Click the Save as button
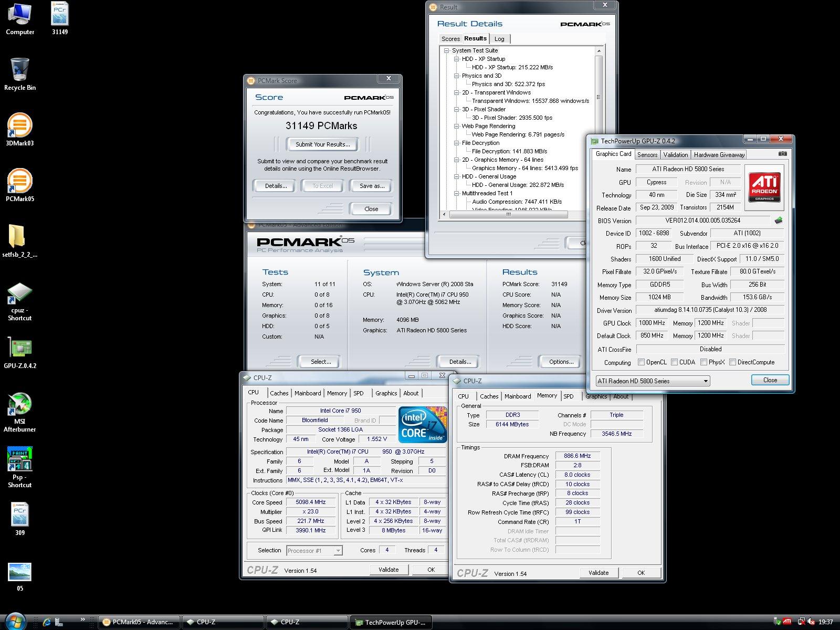 (x=372, y=186)
